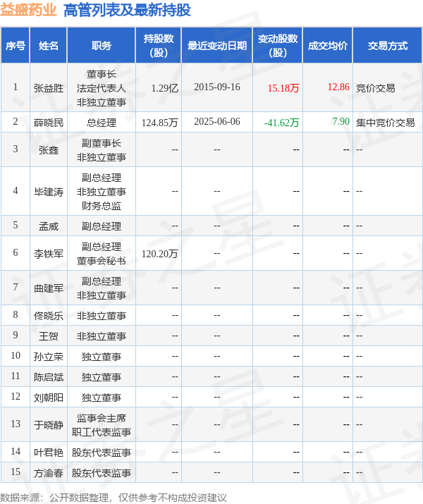
Task: Click the green value -41.62万
Action: tap(281, 123)
